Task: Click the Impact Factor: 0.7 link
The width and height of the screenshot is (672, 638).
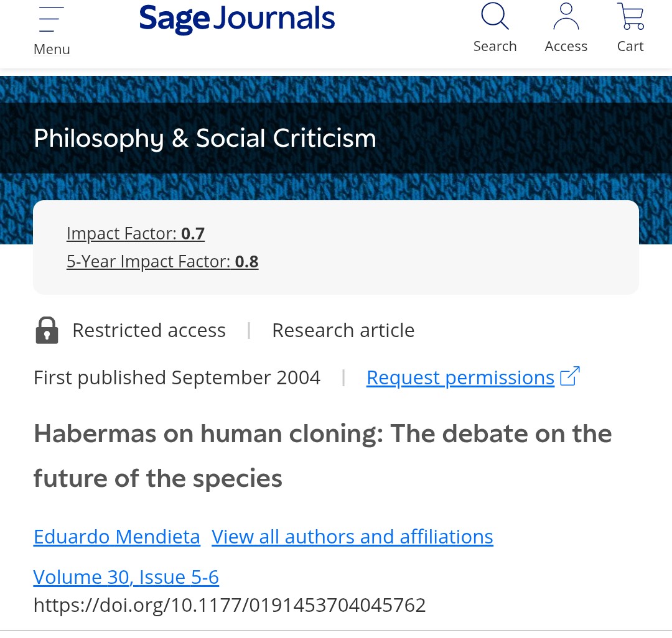Action: (135, 233)
